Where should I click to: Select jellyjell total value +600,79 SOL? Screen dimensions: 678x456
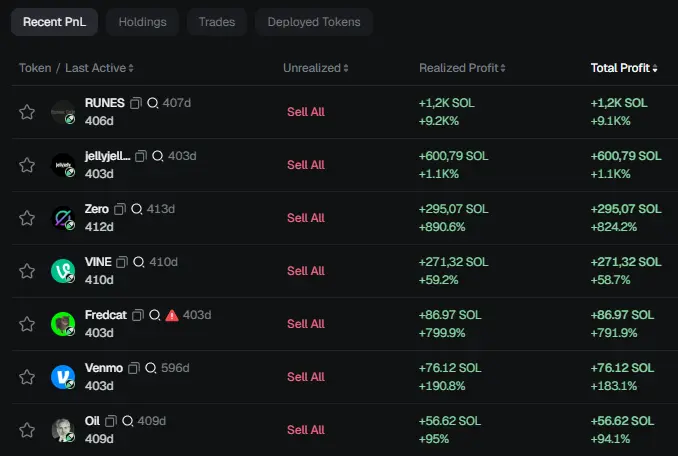(x=626, y=156)
